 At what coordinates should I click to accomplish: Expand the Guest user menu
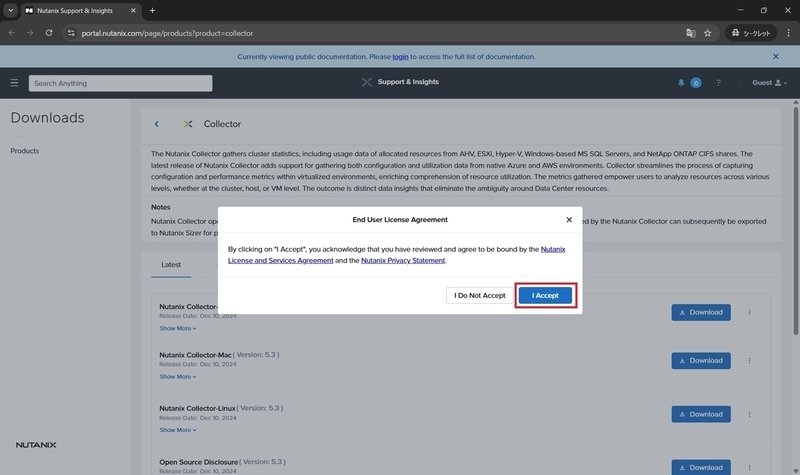769,83
